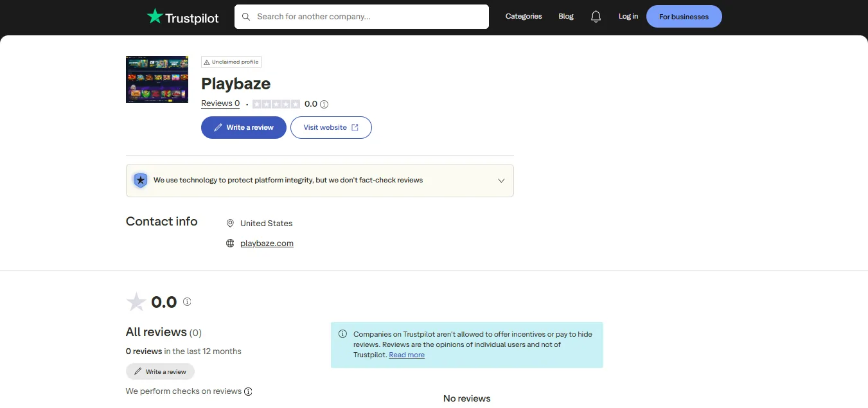The image size is (868, 408).
Task: Click the globe icon beside playbaze.com
Action: (x=230, y=244)
